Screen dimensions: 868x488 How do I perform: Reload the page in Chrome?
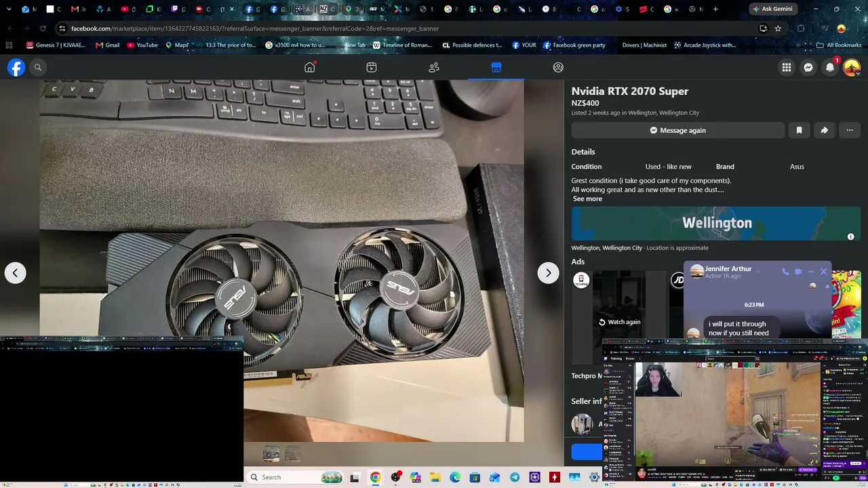click(43, 28)
